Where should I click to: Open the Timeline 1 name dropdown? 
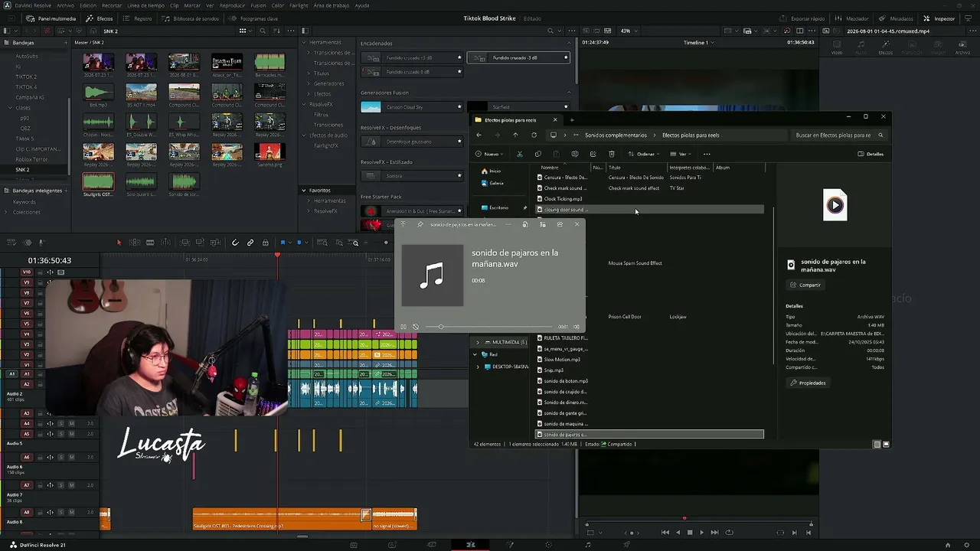(698, 43)
